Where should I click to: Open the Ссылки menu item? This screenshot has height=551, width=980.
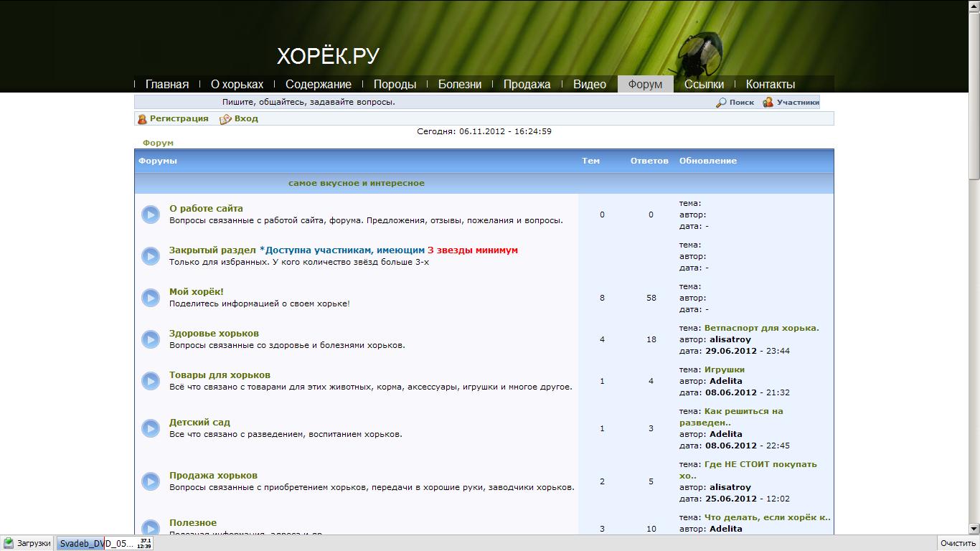[704, 84]
